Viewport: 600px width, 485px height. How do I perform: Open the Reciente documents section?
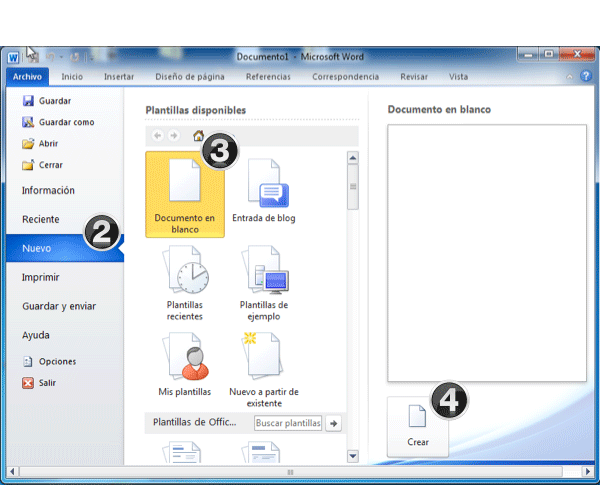pos(41,219)
